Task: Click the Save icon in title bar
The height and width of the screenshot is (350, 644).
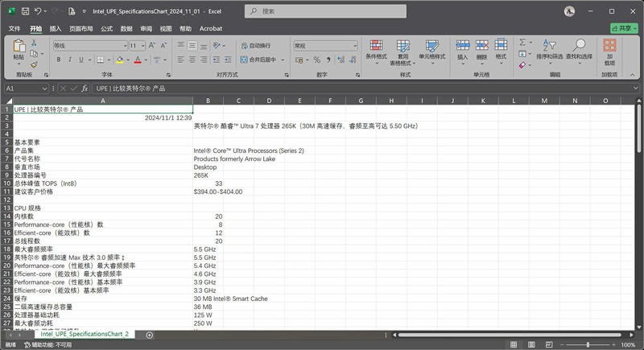Action: tap(26, 11)
